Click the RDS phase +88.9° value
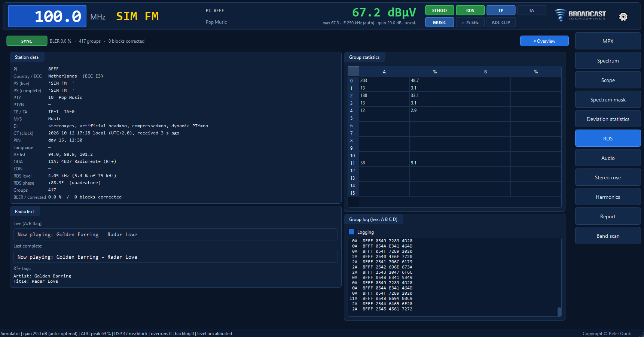The height and width of the screenshot is (337, 644). (x=74, y=183)
